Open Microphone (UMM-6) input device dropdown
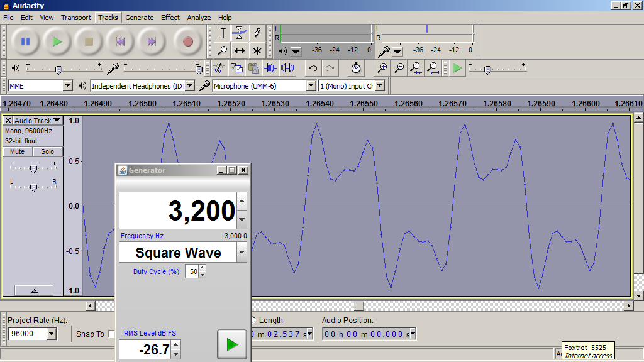Viewport: 644px width, 362px height. pyautogui.click(x=311, y=85)
